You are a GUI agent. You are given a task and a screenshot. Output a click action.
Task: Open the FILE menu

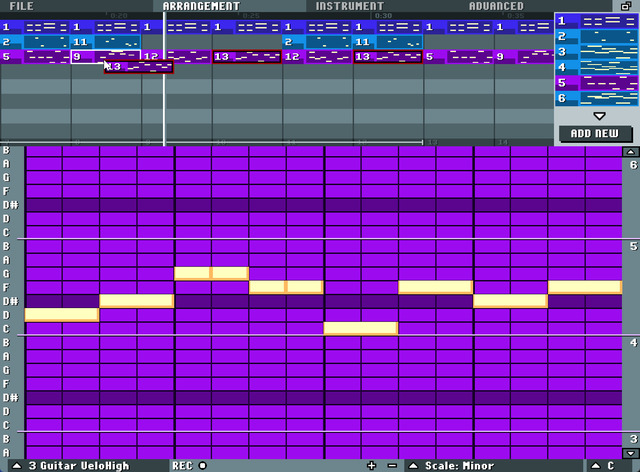pos(21,6)
